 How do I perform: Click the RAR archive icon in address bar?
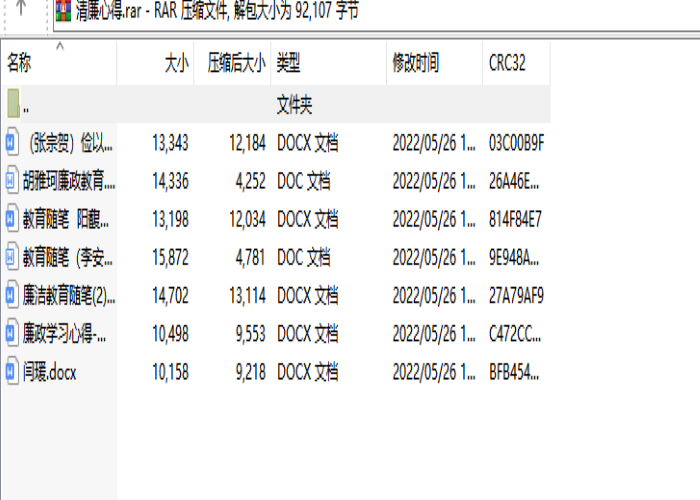pyautogui.click(x=63, y=11)
